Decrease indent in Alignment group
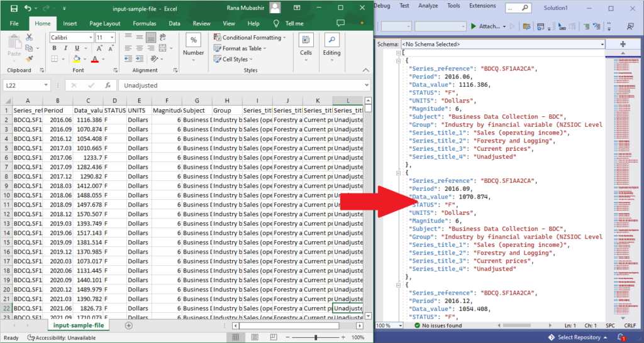This screenshot has height=343, width=644. click(128, 59)
